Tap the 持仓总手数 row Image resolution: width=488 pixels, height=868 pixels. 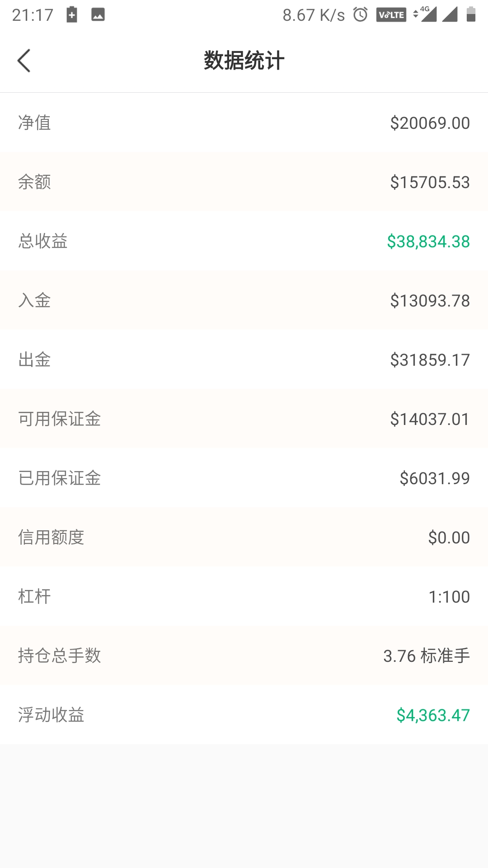244,656
